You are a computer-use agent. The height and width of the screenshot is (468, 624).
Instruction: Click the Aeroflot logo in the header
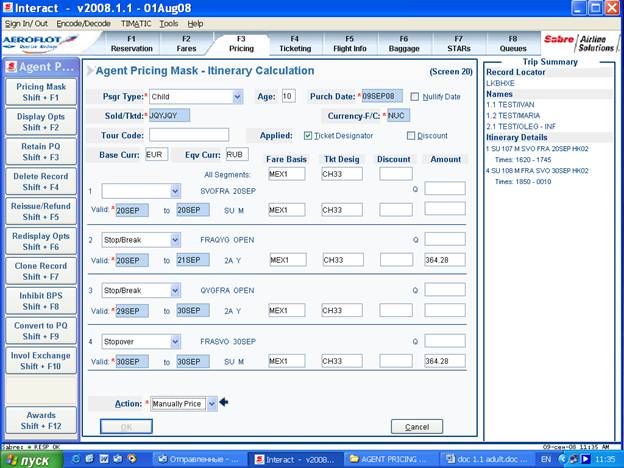(x=41, y=43)
